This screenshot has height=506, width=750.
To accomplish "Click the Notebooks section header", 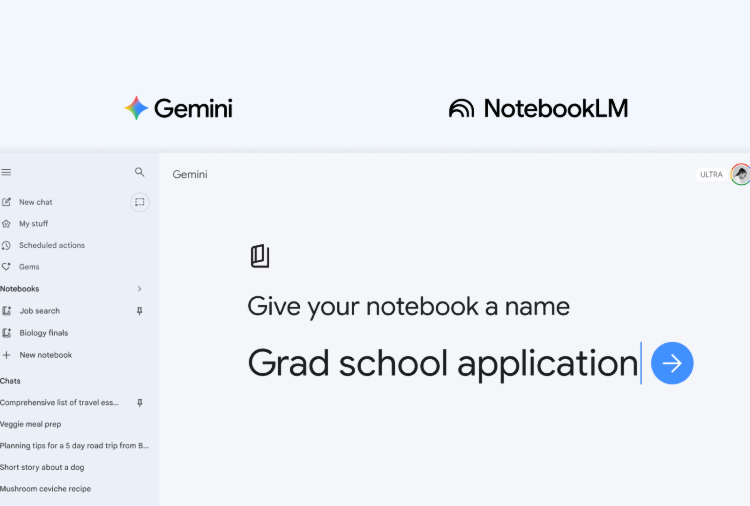I will pos(20,289).
